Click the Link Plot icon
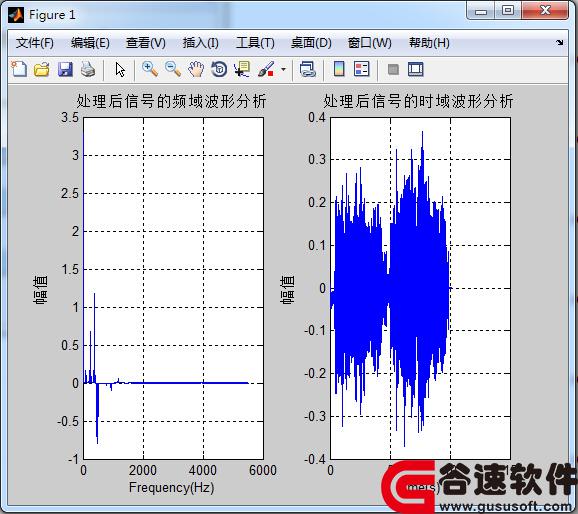The height and width of the screenshot is (514, 578). [x=308, y=69]
